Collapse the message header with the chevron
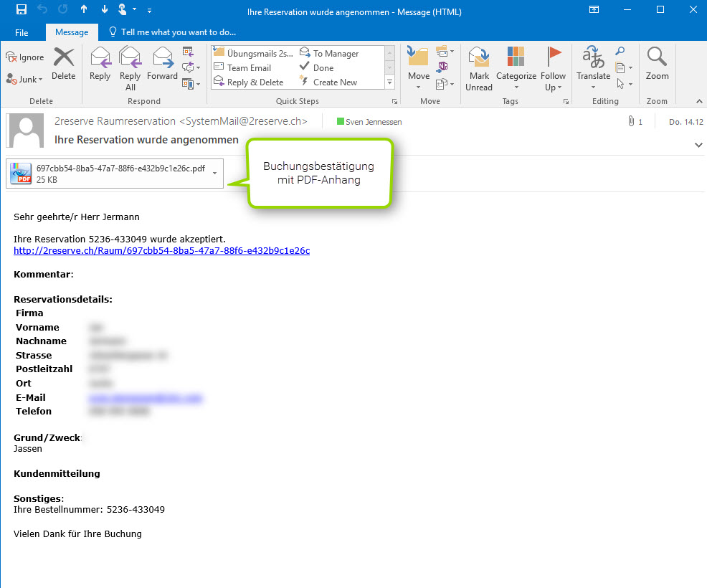Viewport: 707px width, 588px height. coord(698,145)
